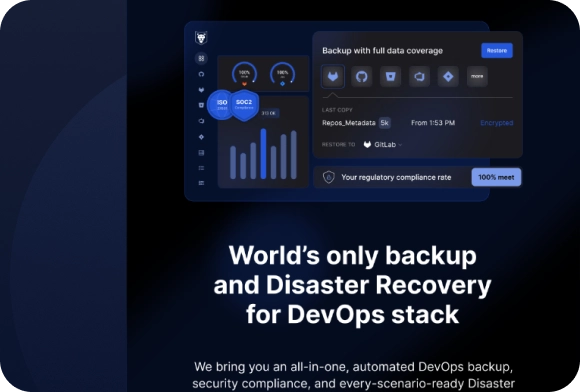Viewport: 580px width, 392px height.
Task: Click the blue Restore button
Action: pos(497,51)
